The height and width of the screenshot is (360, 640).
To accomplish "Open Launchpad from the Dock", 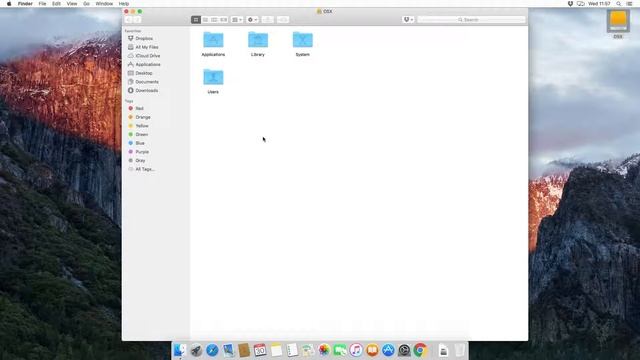I will pyautogui.click(x=196, y=350).
